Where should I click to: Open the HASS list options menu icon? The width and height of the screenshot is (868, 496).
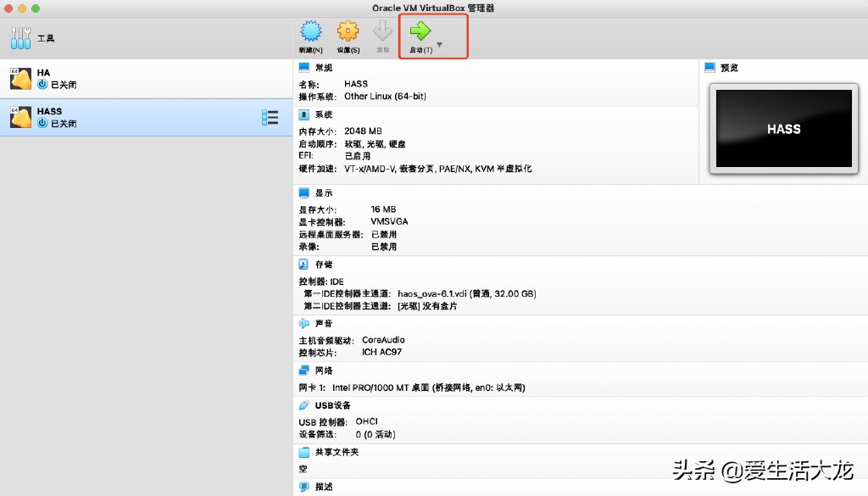point(270,117)
